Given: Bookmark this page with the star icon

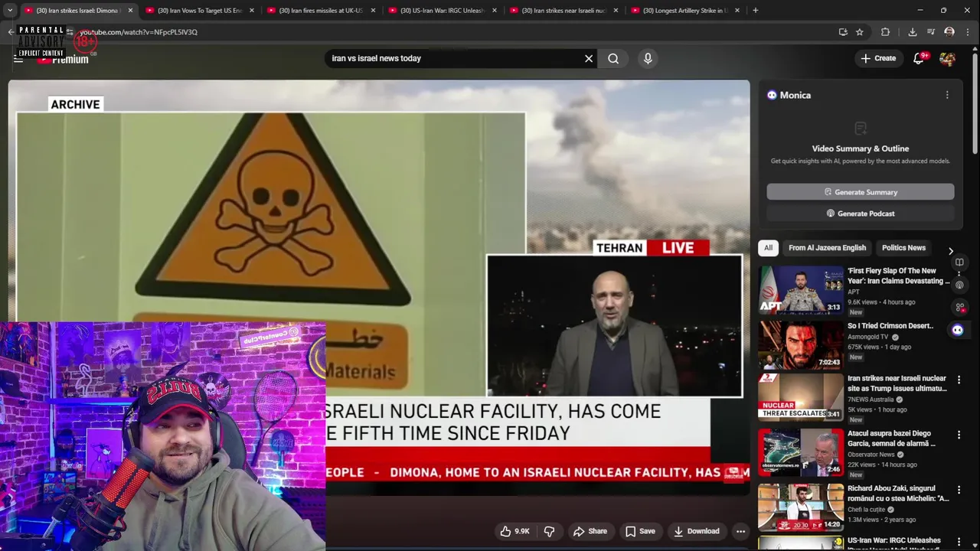Looking at the screenshot, I should click(860, 32).
